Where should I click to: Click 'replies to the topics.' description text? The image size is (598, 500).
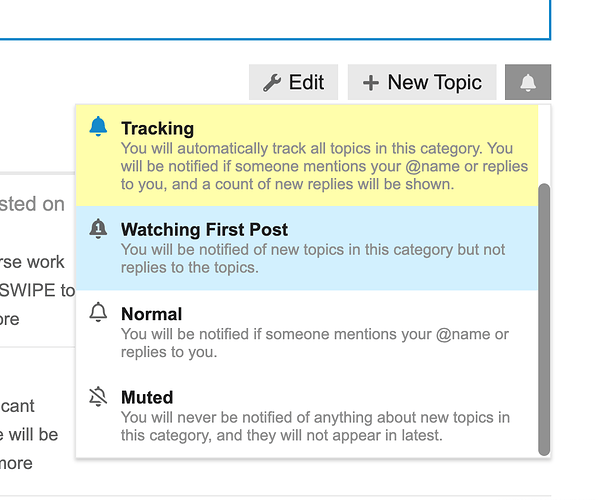pos(190,268)
